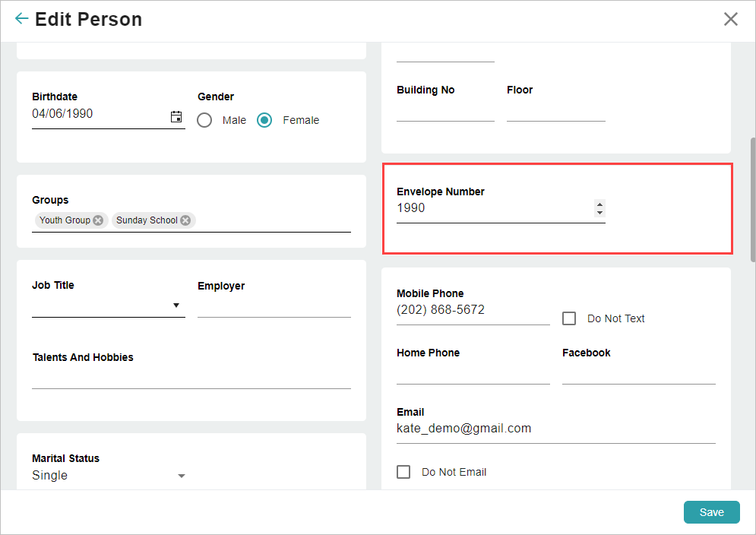Expand the Marital Status dropdown
756x535 pixels.
(x=109, y=476)
